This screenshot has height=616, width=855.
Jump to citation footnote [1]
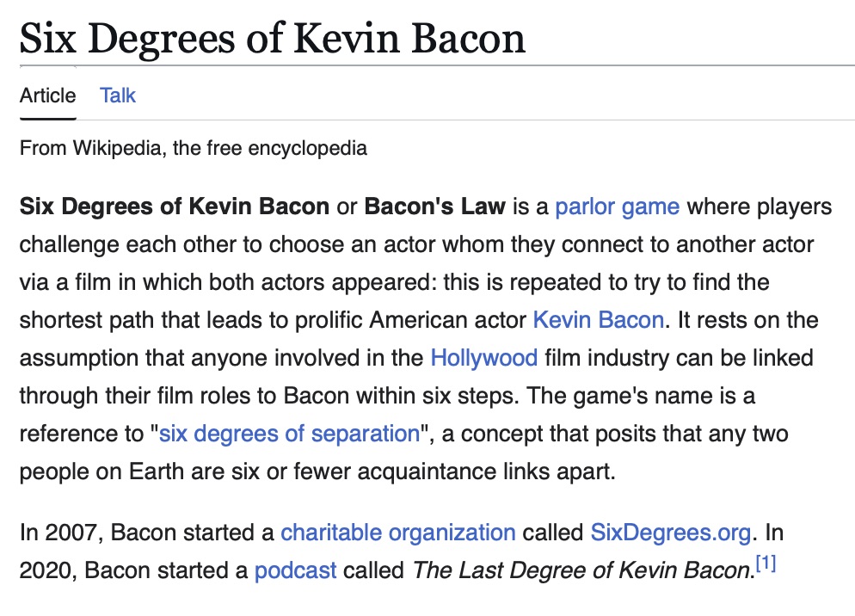coord(765,564)
